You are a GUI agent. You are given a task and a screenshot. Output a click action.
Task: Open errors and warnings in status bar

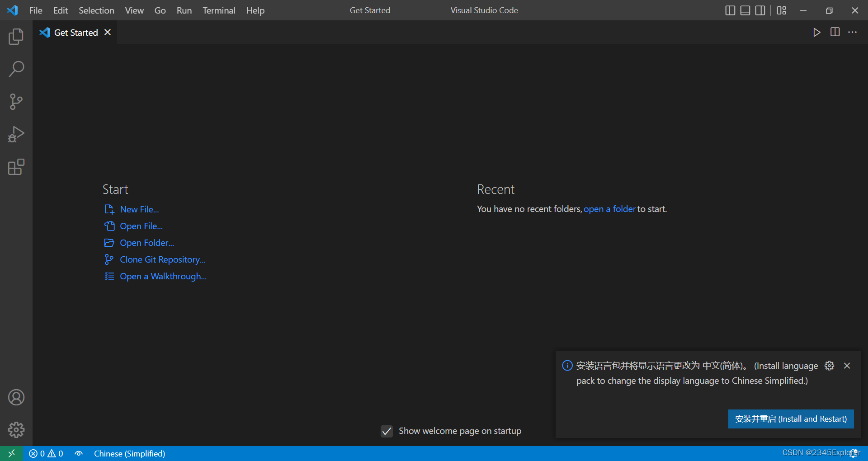pos(46,453)
